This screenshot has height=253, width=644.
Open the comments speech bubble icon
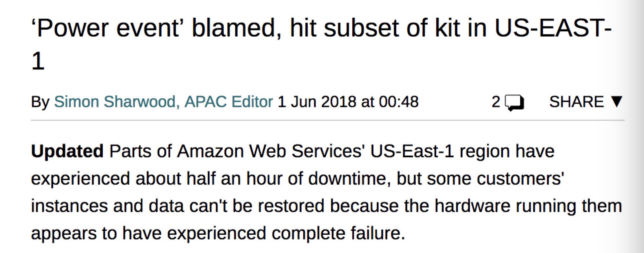pos(514,103)
